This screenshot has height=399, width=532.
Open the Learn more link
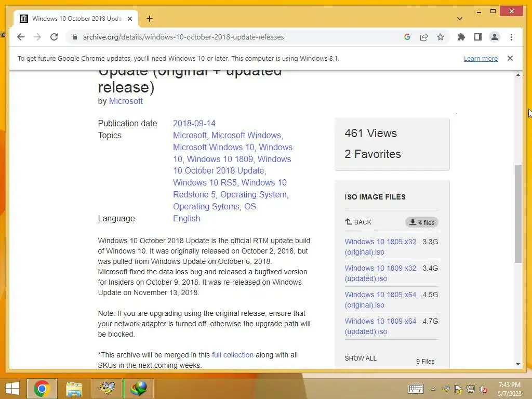pyautogui.click(x=481, y=58)
